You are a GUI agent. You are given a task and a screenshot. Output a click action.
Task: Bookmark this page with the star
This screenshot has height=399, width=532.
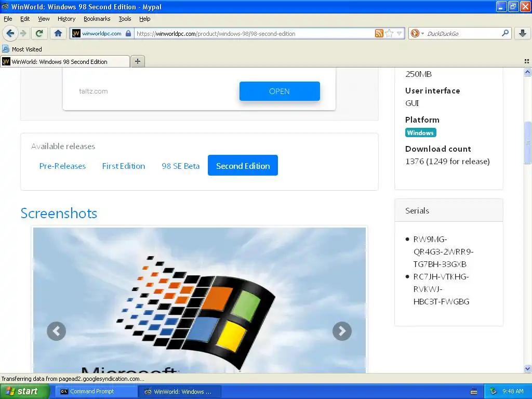(x=390, y=33)
